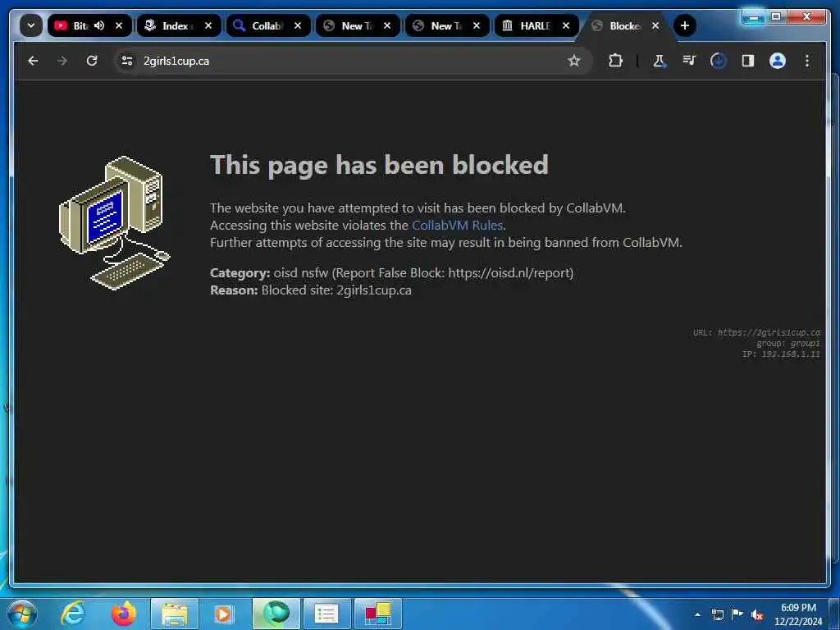Screen dimensions: 840x630
Task: Switch to the first 'New Tab' tab
Action: [x=358, y=25]
